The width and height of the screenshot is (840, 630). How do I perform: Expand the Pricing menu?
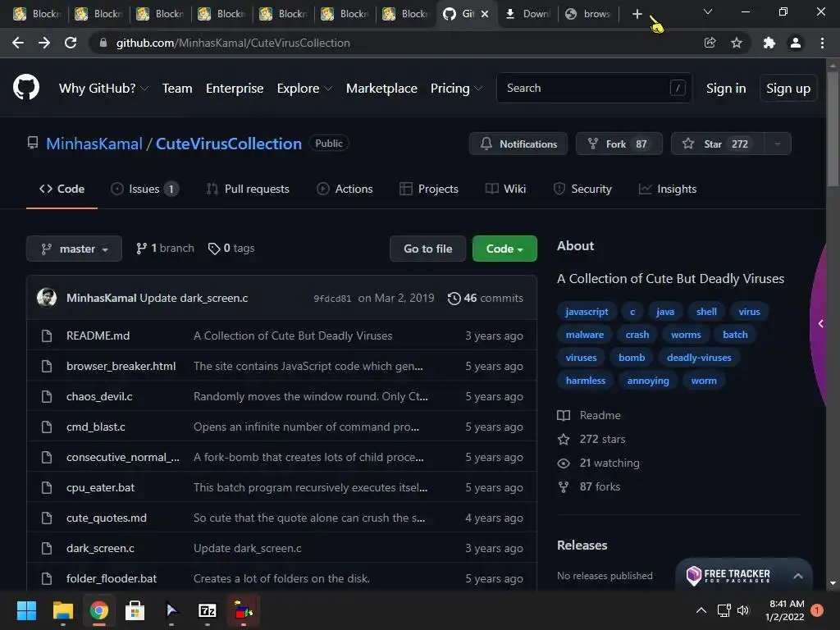[x=456, y=89]
